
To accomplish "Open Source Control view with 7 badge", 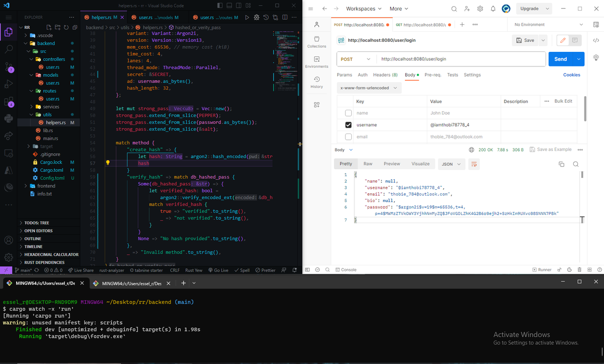I will point(9,66).
